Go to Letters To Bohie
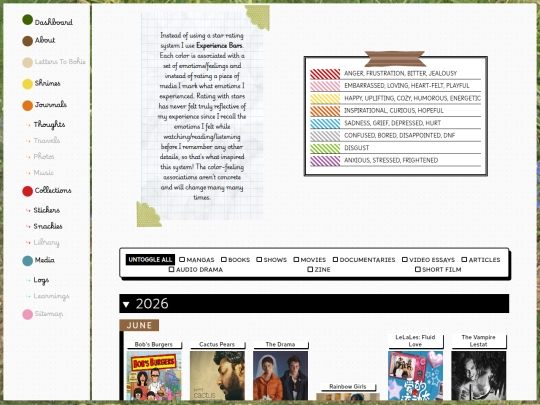 click(60, 62)
